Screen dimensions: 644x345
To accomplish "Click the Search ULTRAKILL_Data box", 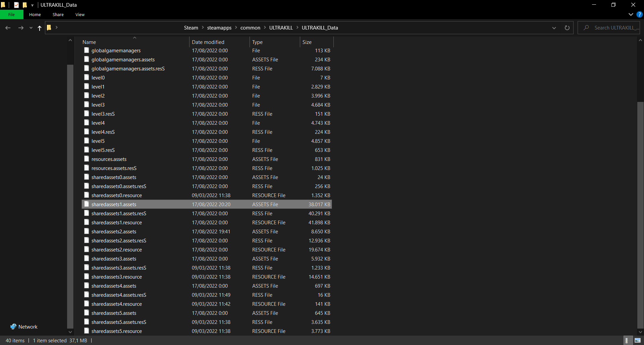I will tap(609, 28).
